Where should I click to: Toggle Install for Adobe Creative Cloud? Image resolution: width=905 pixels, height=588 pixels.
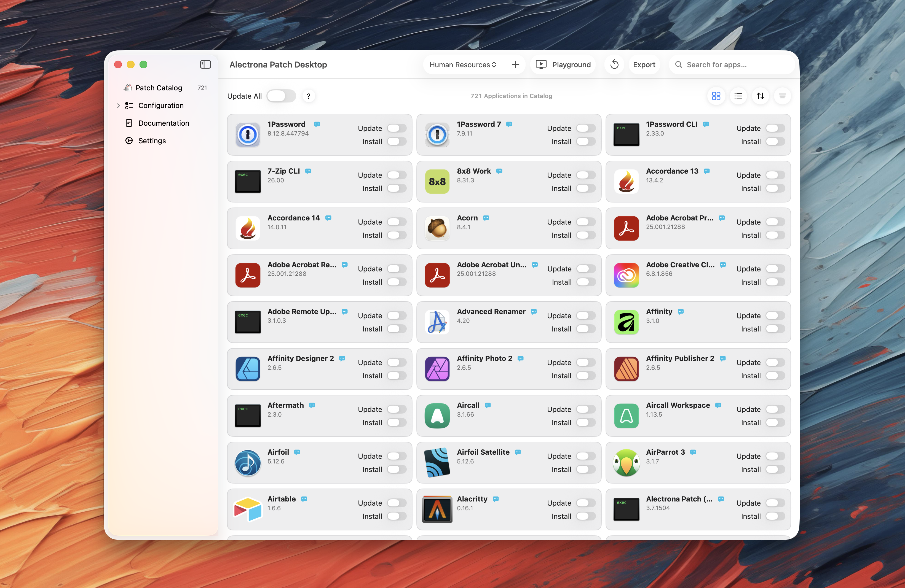775,282
